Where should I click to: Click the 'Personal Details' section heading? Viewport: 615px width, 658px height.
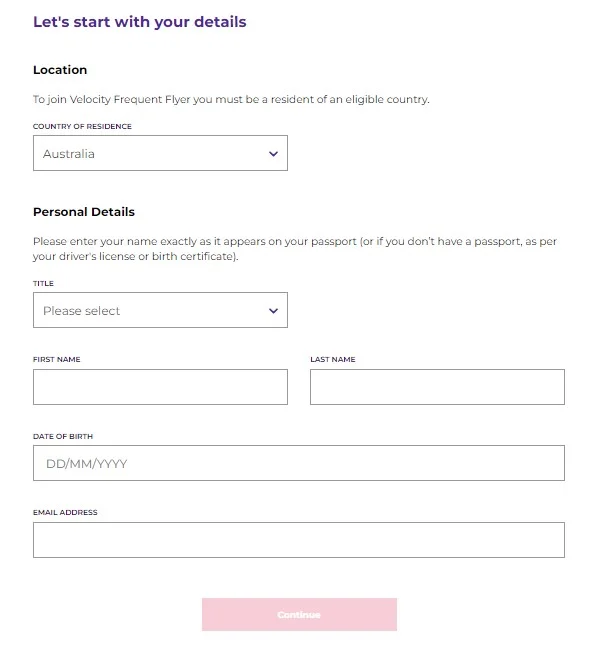(x=84, y=212)
